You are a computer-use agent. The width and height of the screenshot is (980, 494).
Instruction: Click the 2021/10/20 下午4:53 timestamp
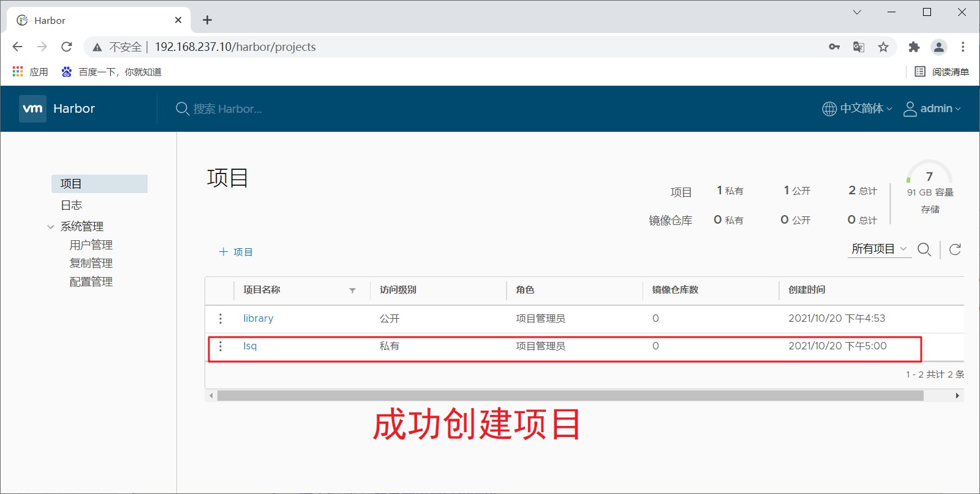click(837, 319)
